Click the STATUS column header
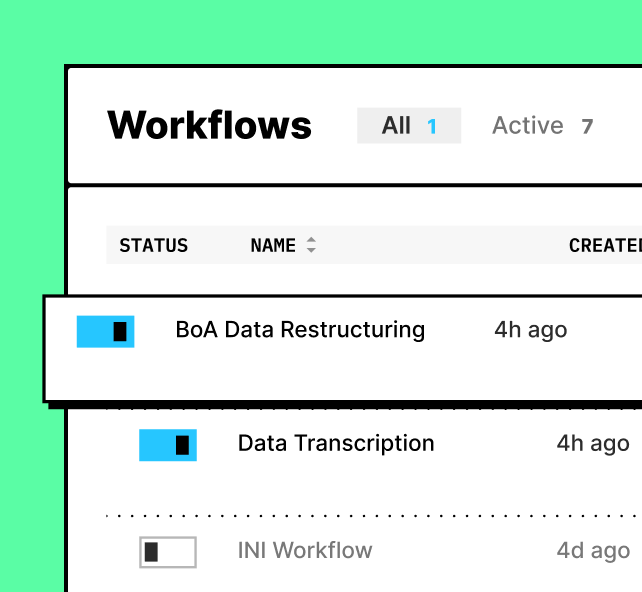 154,246
